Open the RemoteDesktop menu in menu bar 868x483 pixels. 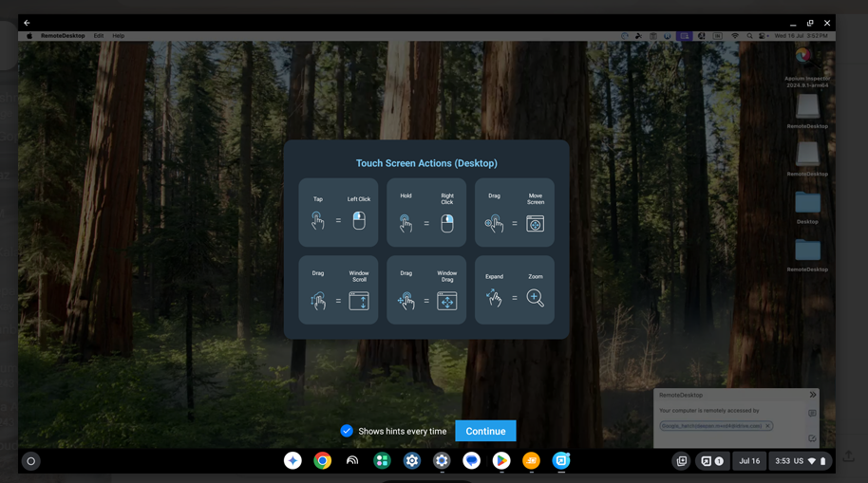click(x=63, y=36)
